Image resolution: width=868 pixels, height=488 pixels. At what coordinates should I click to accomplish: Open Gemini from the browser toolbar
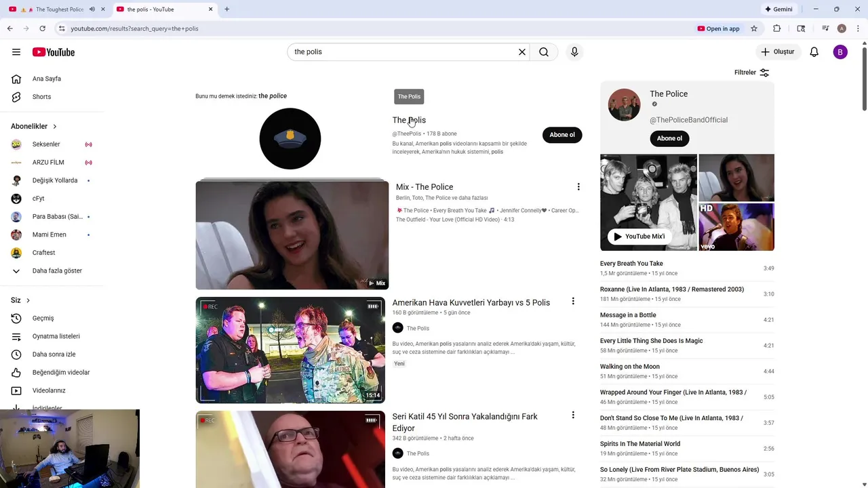pyautogui.click(x=778, y=9)
